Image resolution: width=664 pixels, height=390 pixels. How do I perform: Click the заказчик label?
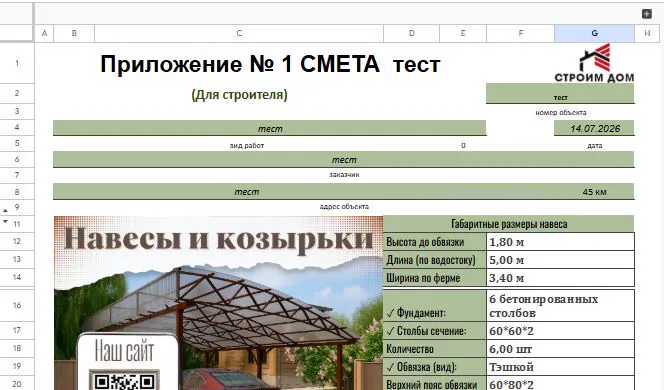344,174
